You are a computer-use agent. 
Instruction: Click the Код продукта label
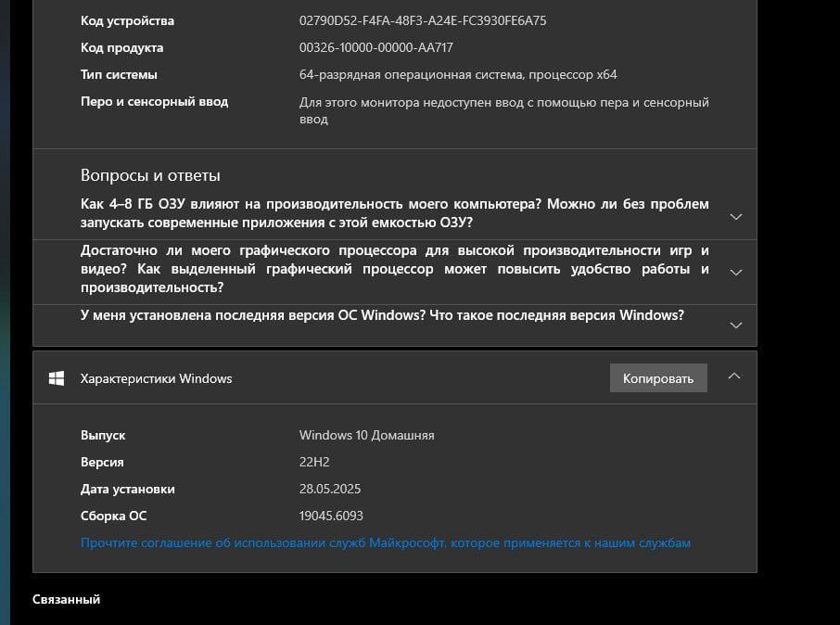(x=121, y=47)
